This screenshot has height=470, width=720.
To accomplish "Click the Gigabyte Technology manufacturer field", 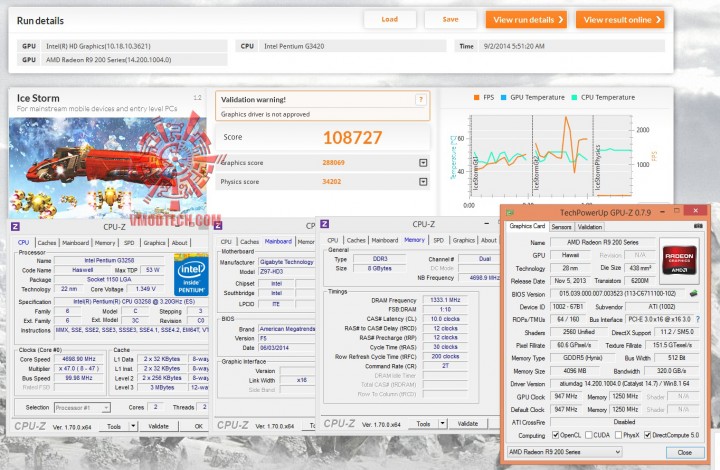I will [x=287, y=262].
